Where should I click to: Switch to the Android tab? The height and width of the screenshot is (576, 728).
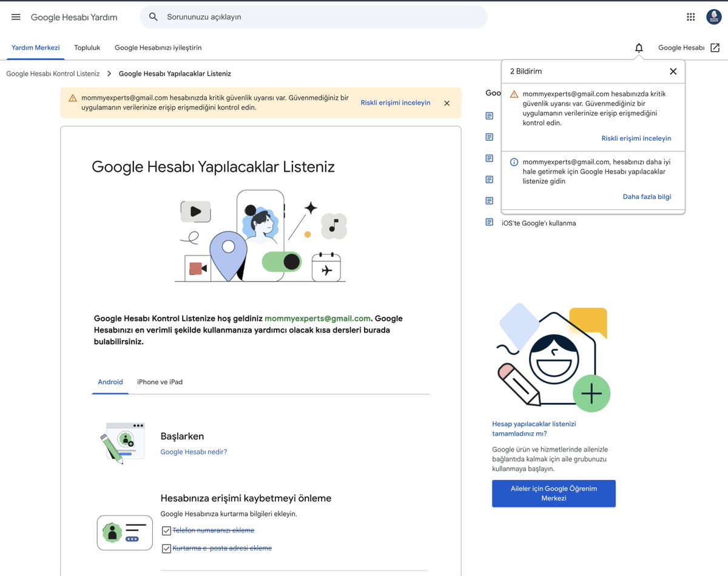110,382
